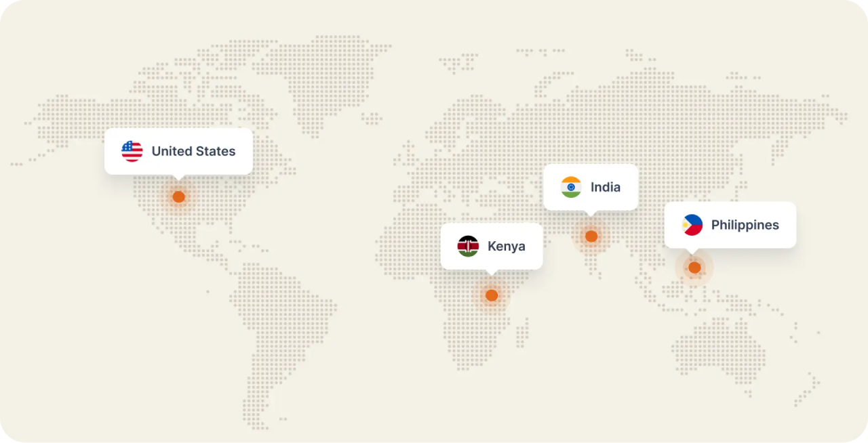This screenshot has height=443, width=868.
Task: Click the Kenya flag icon
Action: click(468, 246)
